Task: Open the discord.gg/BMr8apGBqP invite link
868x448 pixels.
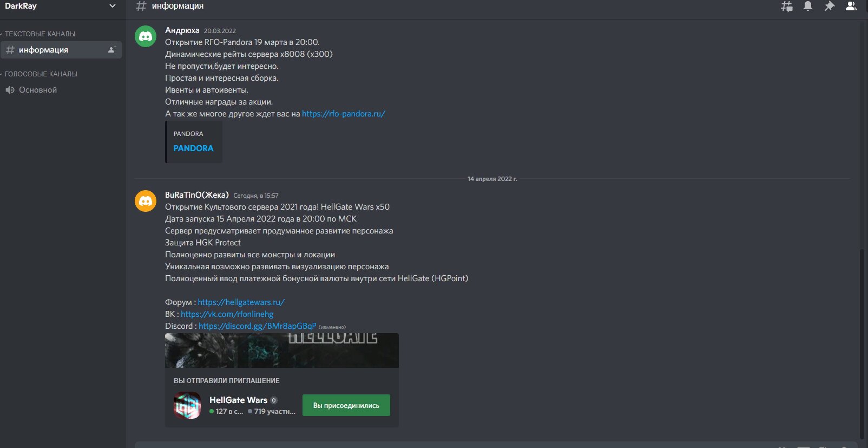Action: tap(257, 326)
